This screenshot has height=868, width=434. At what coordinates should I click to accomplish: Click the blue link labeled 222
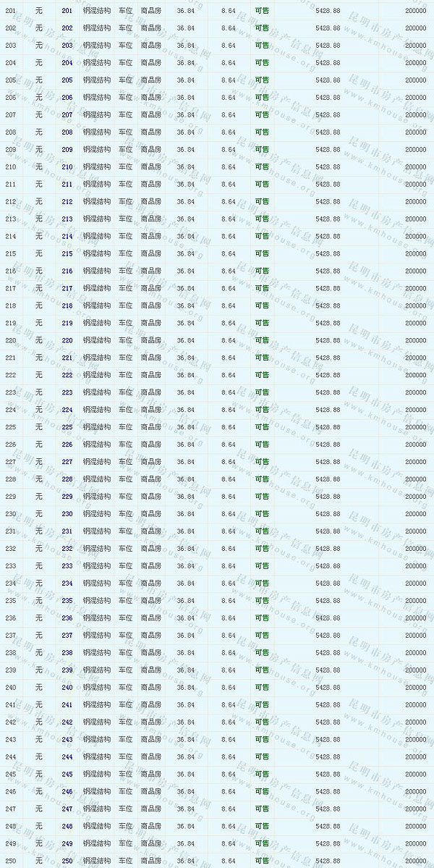[x=67, y=375]
